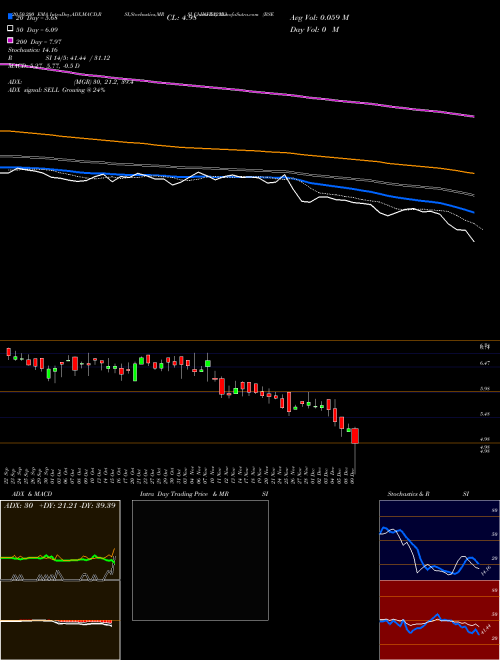
Task: Click the 'Day Vol: 0 M' label
Action: coord(314,30)
